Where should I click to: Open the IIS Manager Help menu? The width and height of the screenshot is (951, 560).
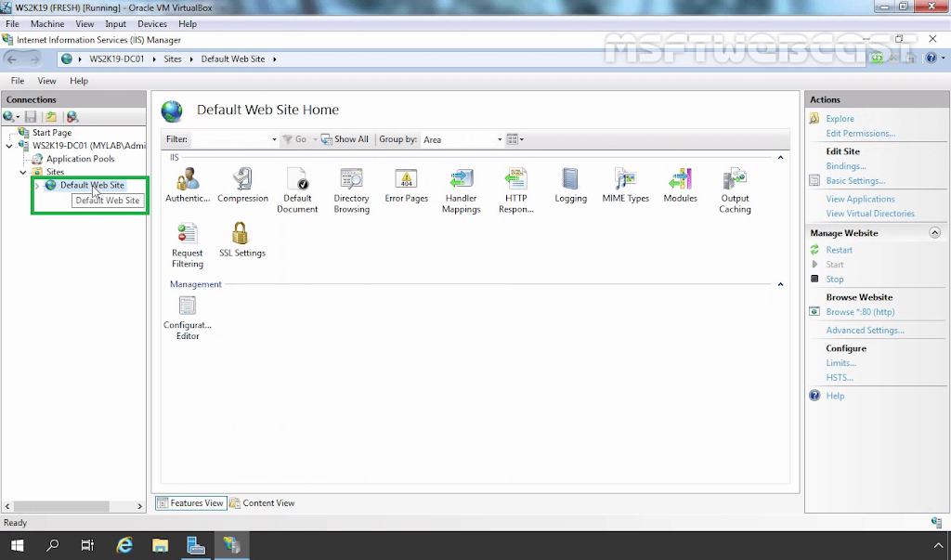pyautogui.click(x=79, y=81)
